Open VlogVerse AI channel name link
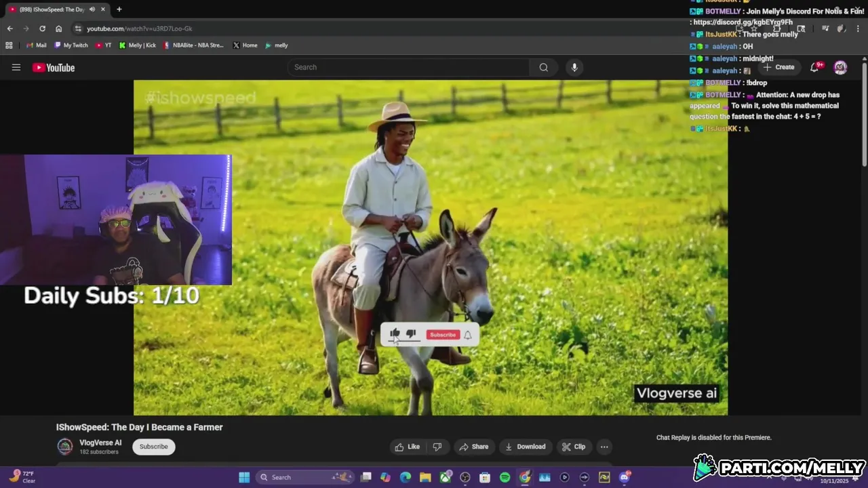 [x=100, y=443]
